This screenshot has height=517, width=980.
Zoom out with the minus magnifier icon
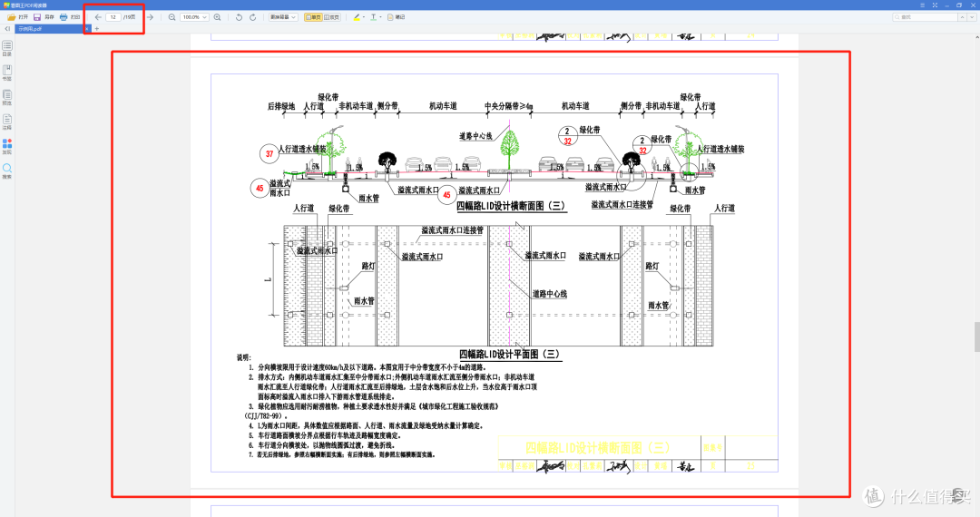pyautogui.click(x=171, y=17)
